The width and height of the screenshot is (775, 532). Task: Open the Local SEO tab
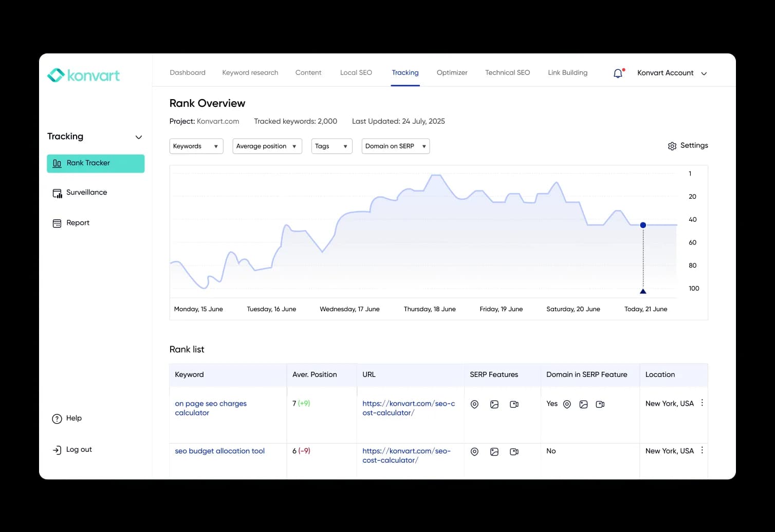click(356, 73)
